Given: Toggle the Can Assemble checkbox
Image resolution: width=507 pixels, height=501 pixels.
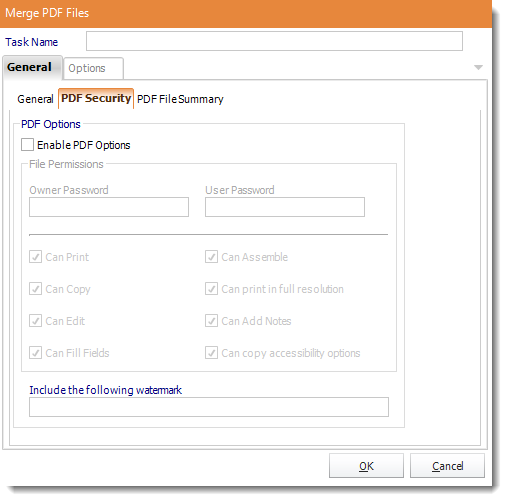Looking at the screenshot, I should [211, 257].
